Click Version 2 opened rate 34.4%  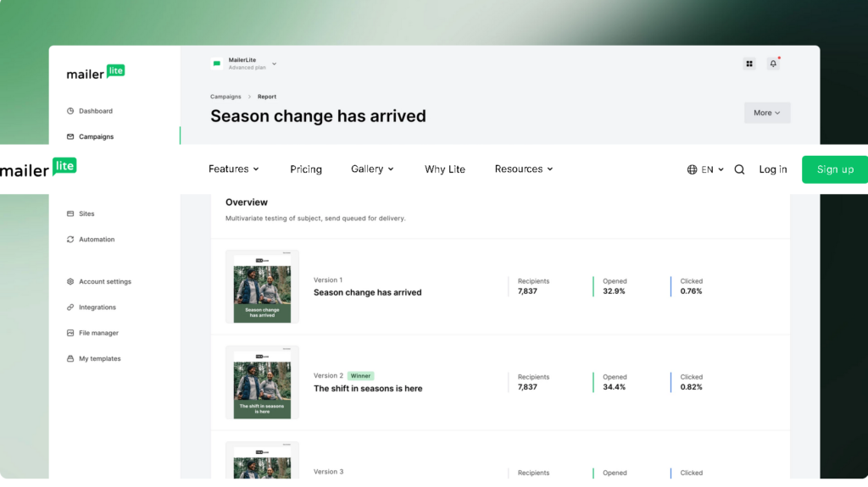pyautogui.click(x=614, y=387)
